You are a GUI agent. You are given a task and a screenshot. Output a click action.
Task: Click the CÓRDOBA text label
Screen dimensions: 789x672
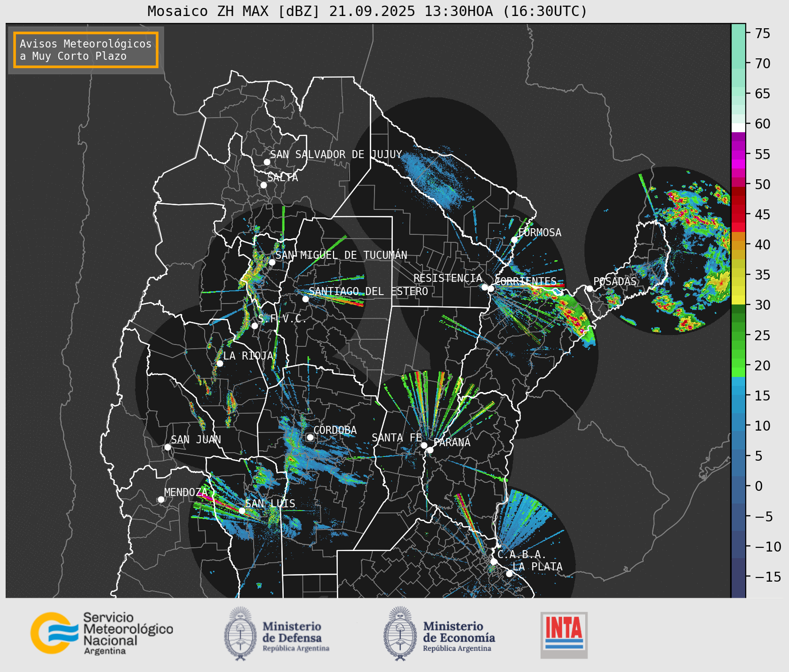click(335, 430)
